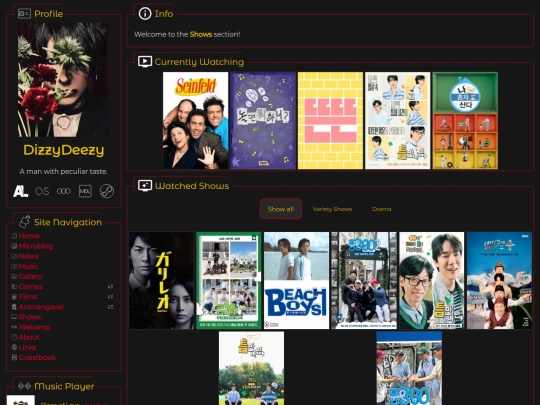
Task: Click the Watched Shows monitor icon
Action: (145, 186)
